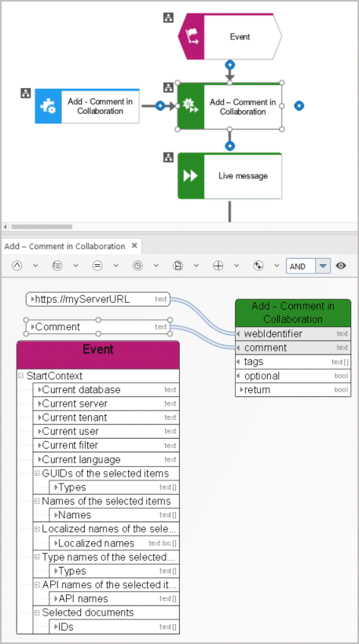Collapse the API names of the selected it... node
The width and height of the screenshot is (359, 644).
[x=37, y=585]
